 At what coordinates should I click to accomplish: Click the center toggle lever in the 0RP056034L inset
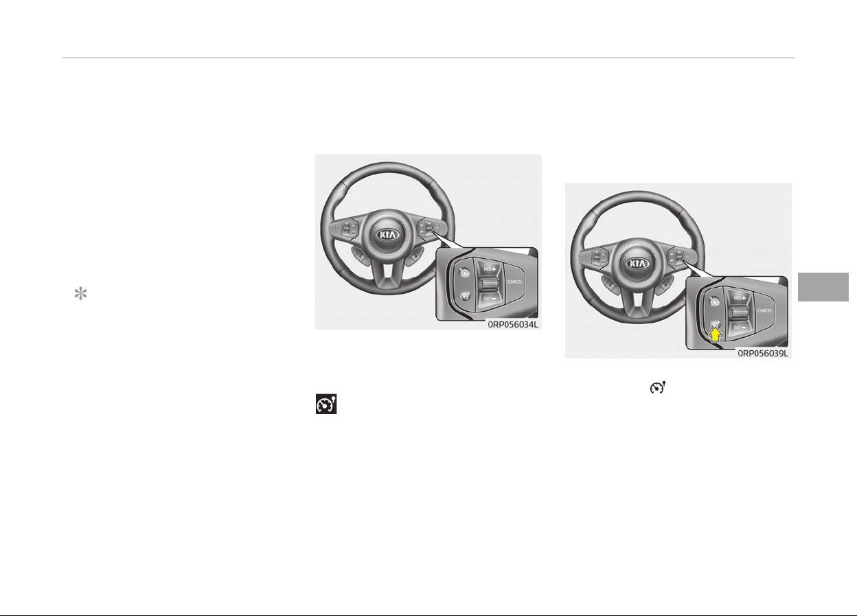tap(488, 284)
